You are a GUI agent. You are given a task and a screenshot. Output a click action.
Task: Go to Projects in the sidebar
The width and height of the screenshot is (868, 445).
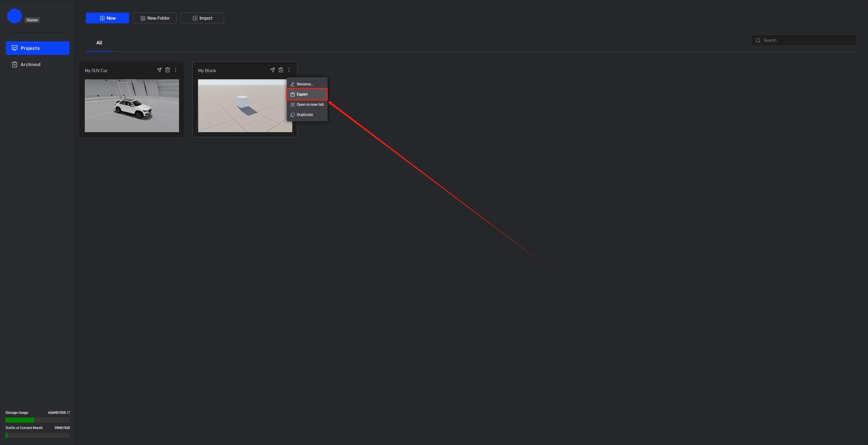tap(38, 48)
